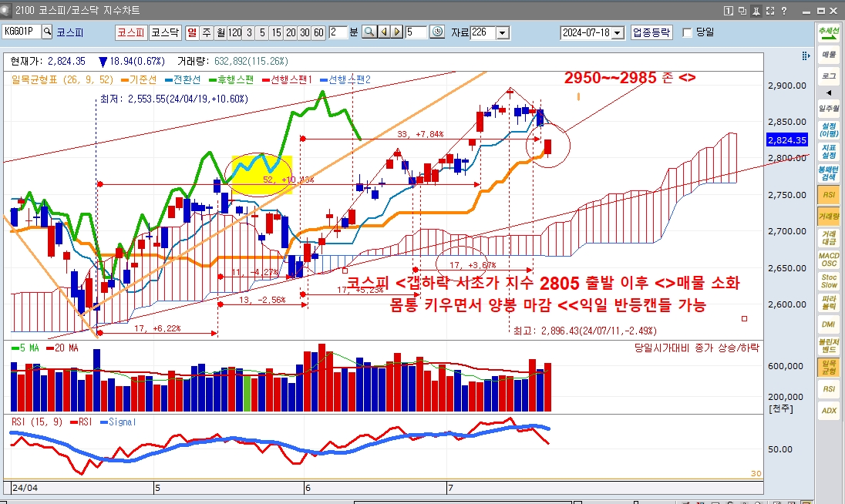The image size is (845, 504).
Task: Select the 20 minute interval button
Action: [291, 32]
